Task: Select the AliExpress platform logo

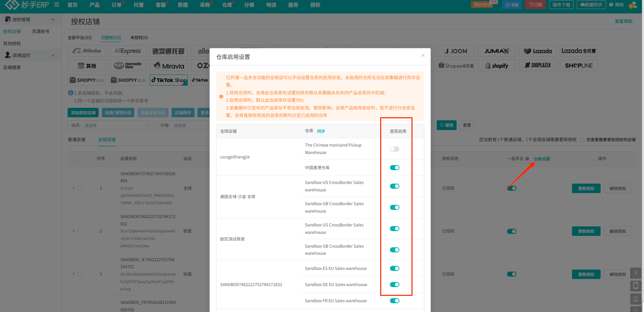Action: click(128, 51)
